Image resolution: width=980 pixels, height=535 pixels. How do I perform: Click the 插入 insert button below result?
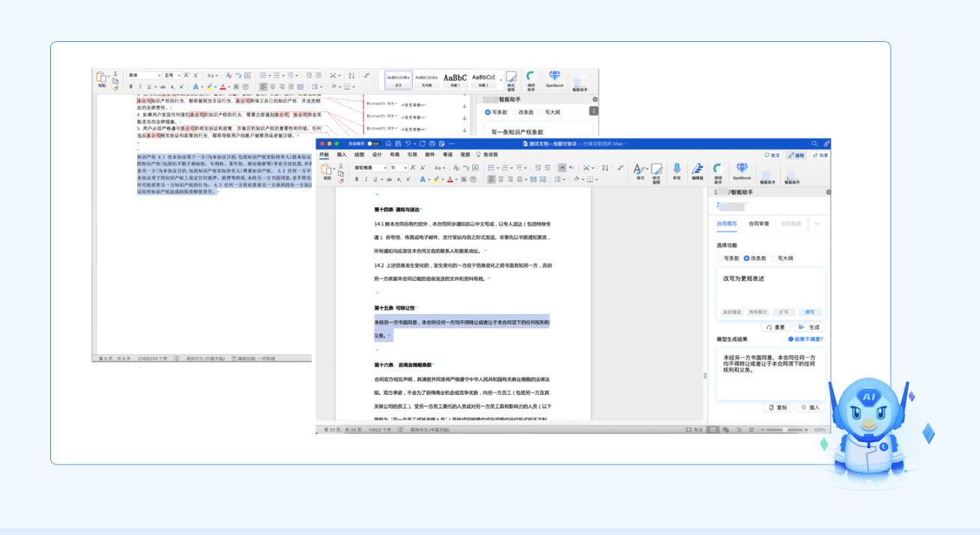coord(810,408)
